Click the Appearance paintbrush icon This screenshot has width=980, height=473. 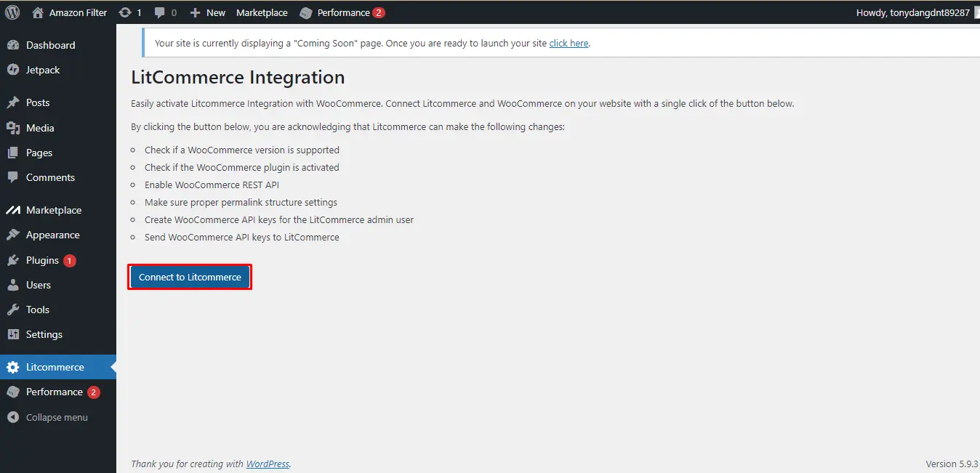click(13, 235)
